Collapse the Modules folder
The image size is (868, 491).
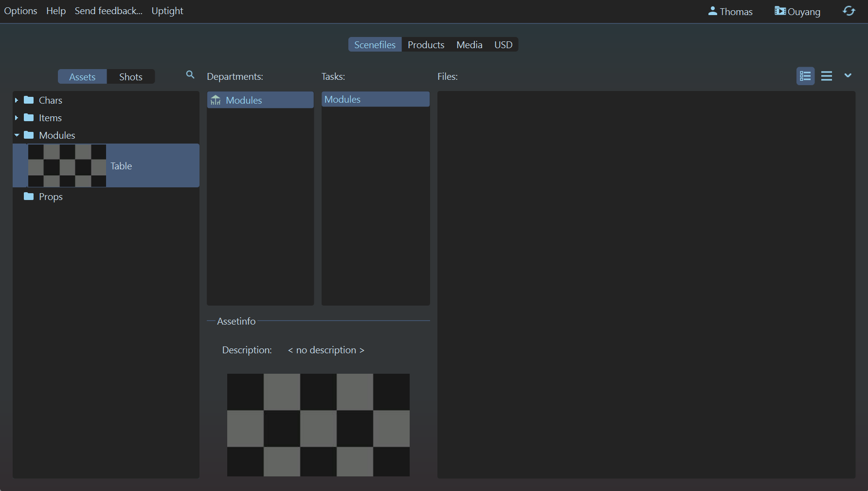17,135
